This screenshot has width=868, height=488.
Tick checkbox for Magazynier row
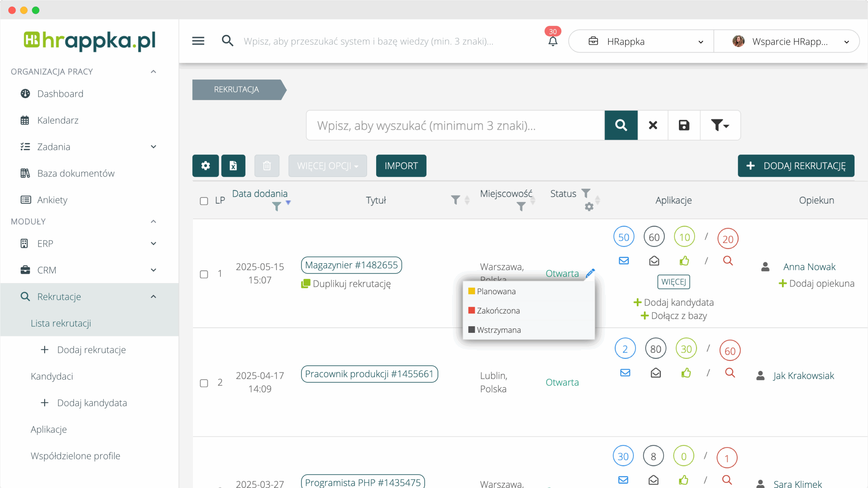[204, 274]
